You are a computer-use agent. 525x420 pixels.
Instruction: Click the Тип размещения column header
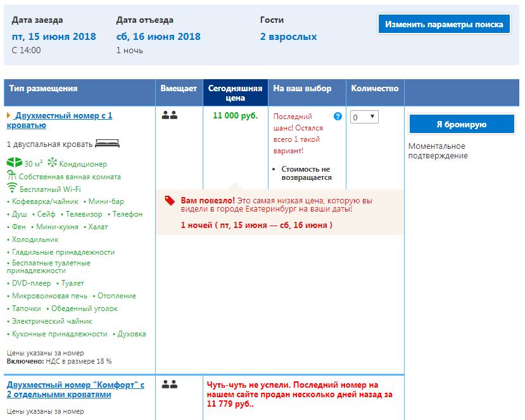click(43, 89)
